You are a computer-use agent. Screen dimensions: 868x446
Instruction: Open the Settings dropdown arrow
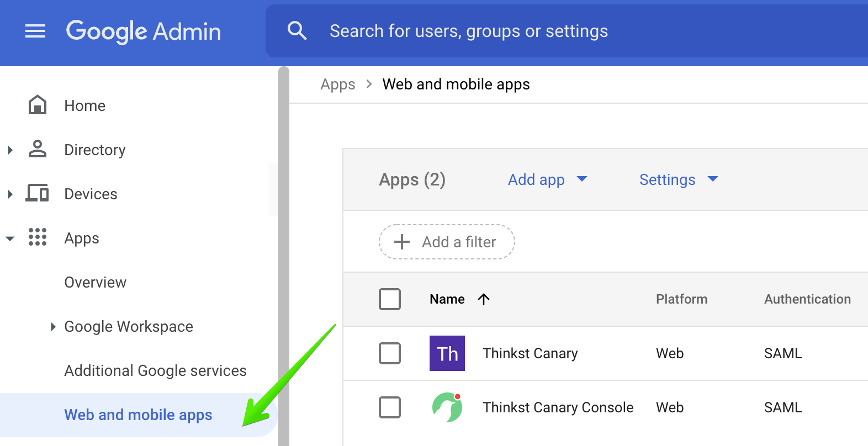coord(713,179)
